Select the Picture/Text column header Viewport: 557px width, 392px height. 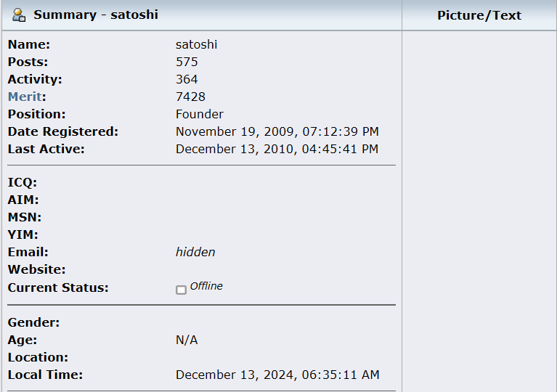[x=479, y=15]
